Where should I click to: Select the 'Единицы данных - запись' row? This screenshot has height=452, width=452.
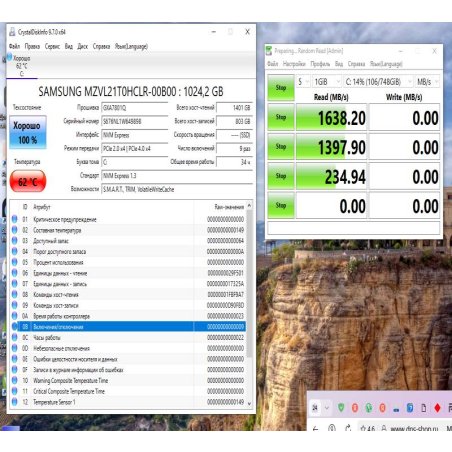[129, 283]
